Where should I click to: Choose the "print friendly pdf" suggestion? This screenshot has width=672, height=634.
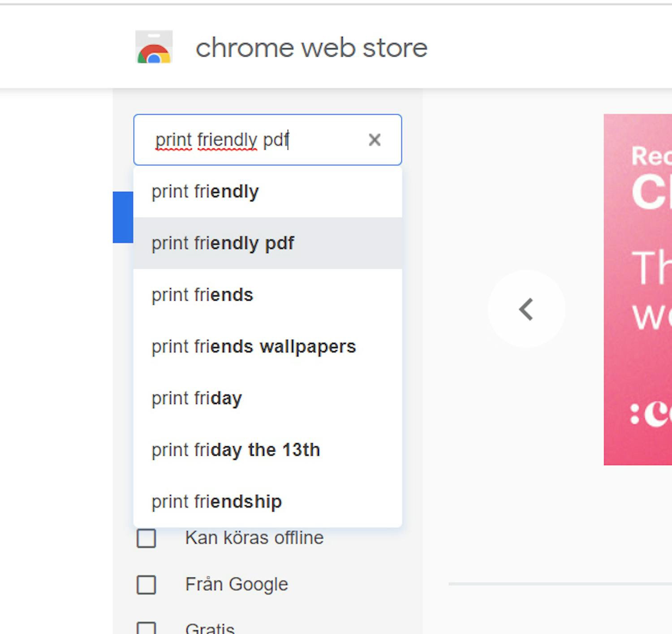tap(223, 243)
